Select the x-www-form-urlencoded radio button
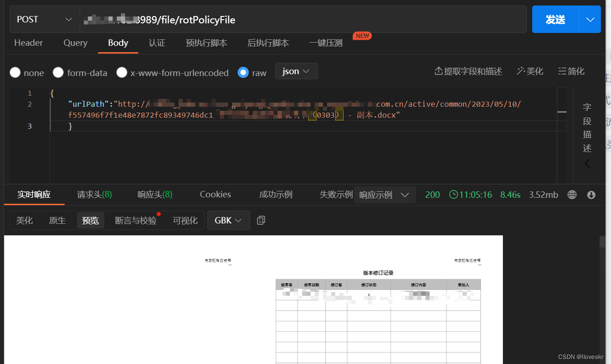611x364 pixels. [x=122, y=72]
